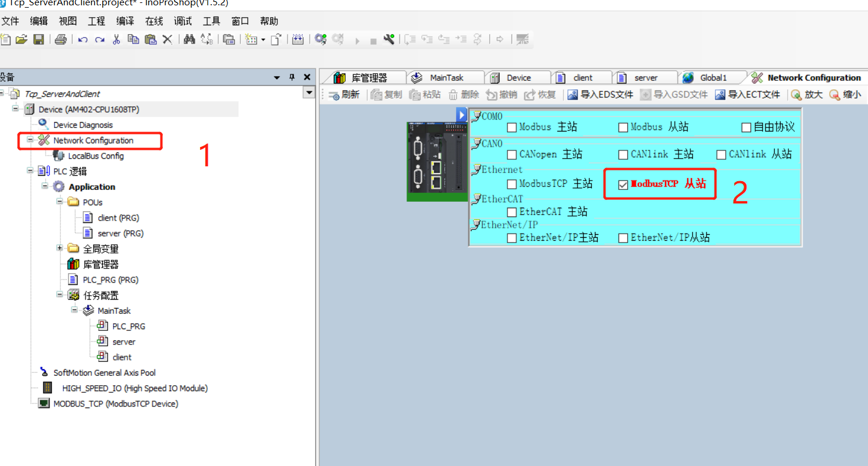Viewport: 868px width, 466px height.
Task: Open the 在线 menu
Action: point(154,21)
